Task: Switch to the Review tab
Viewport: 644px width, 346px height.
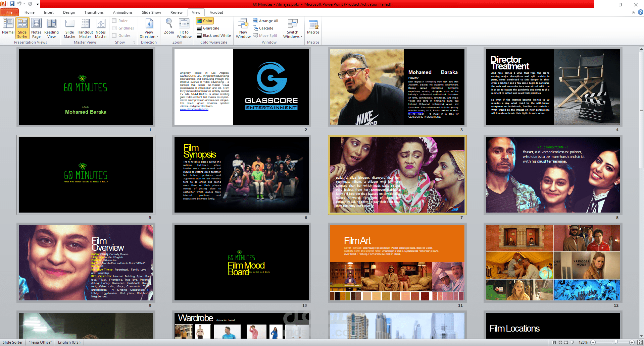Action: click(x=177, y=12)
